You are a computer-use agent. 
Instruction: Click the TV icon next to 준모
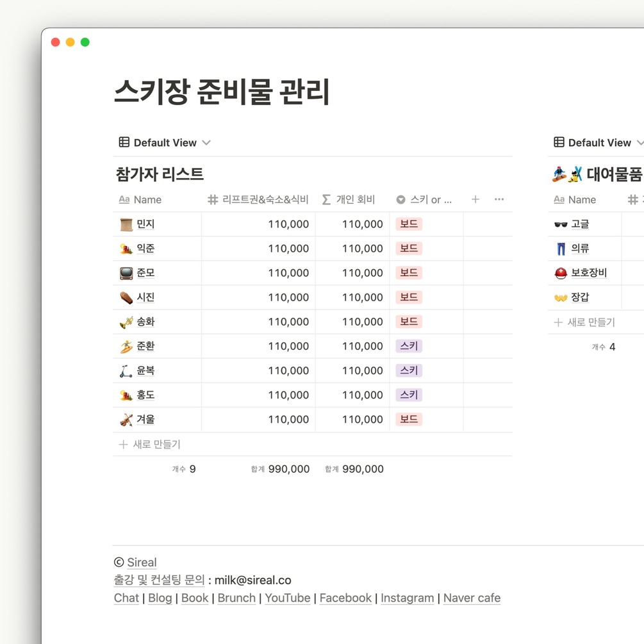[x=126, y=273]
